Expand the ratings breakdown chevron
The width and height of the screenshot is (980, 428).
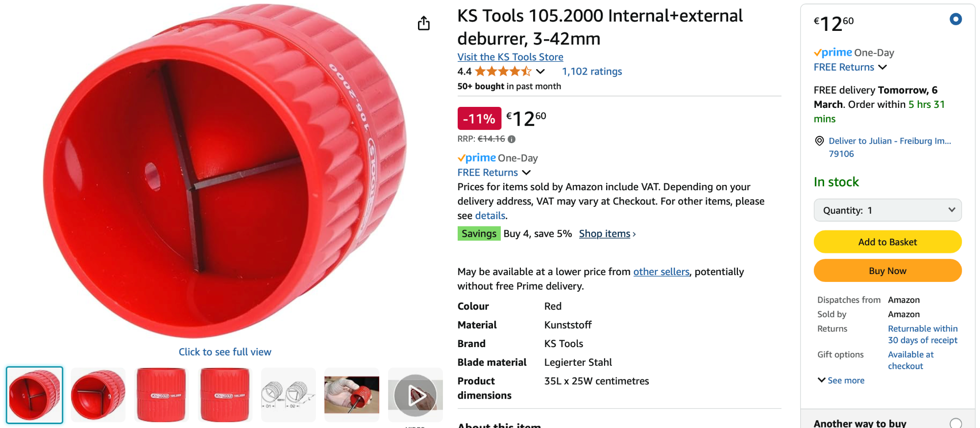click(540, 72)
